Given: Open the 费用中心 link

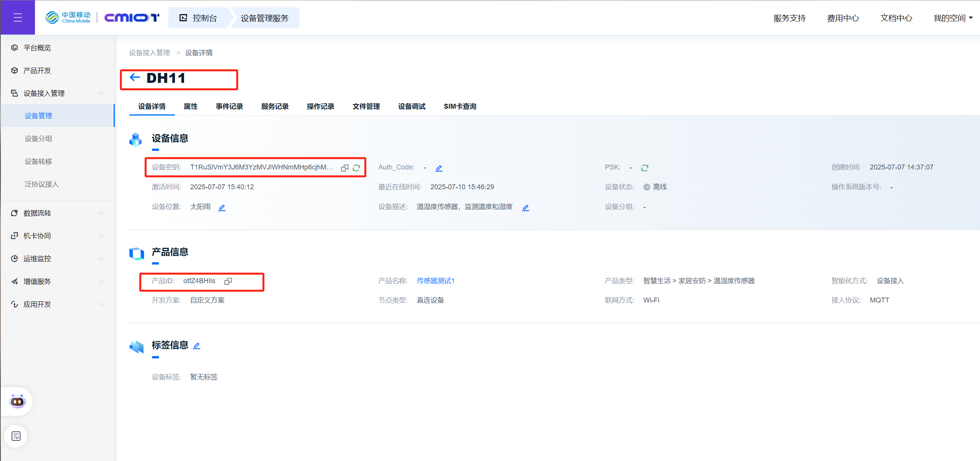Looking at the screenshot, I should point(843,18).
